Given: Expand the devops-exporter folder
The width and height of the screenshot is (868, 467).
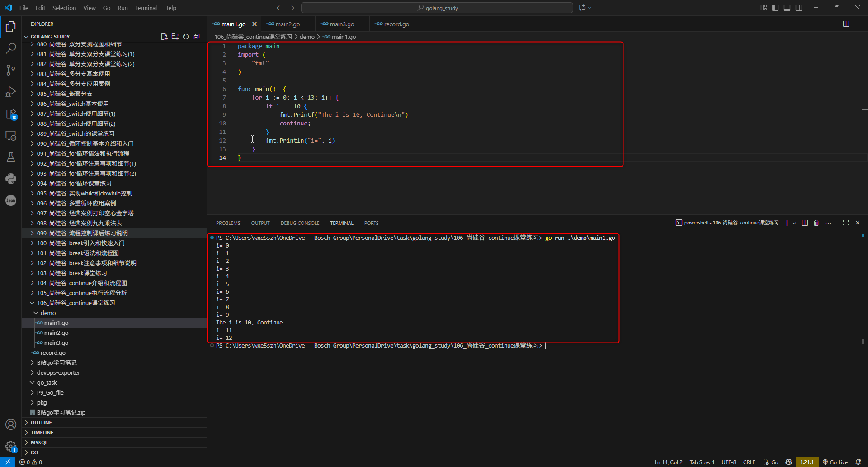Looking at the screenshot, I should 114,372.
